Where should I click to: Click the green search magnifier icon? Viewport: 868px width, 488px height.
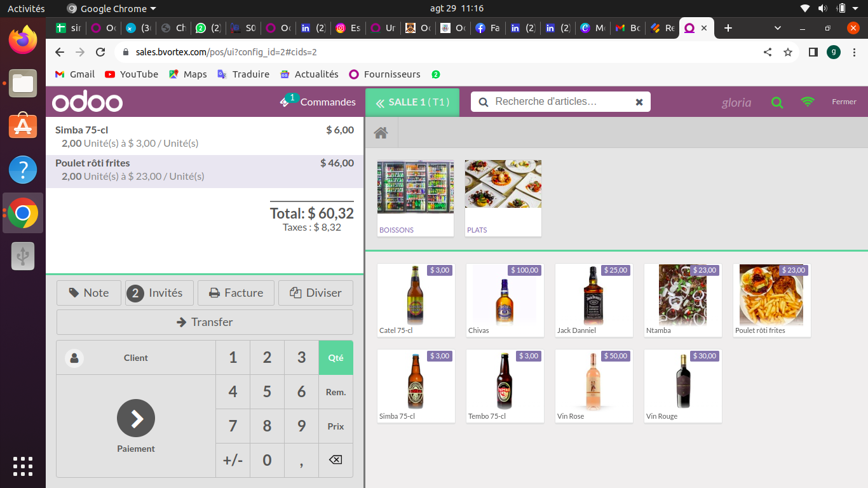(x=776, y=102)
